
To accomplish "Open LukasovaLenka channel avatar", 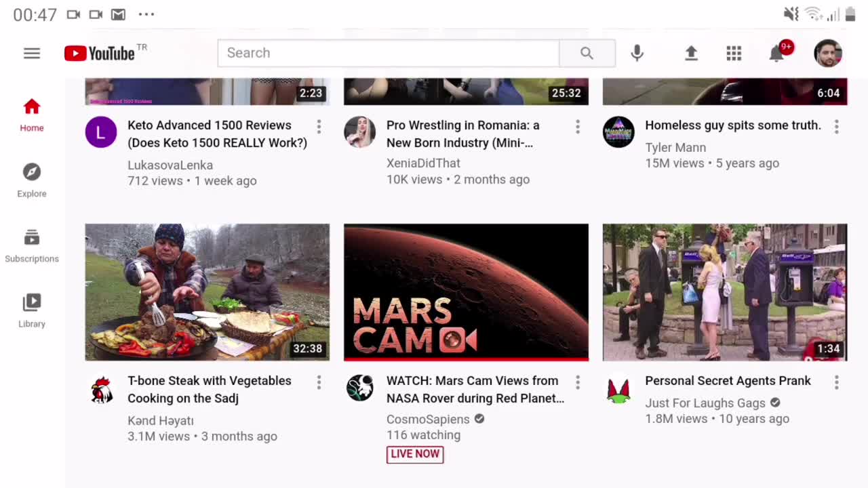I will tap(101, 132).
